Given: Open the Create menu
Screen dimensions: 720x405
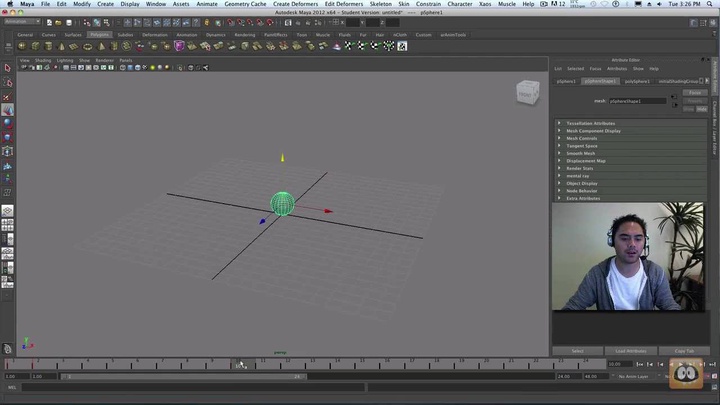Looking at the screenshot, I should click(105, 4).
